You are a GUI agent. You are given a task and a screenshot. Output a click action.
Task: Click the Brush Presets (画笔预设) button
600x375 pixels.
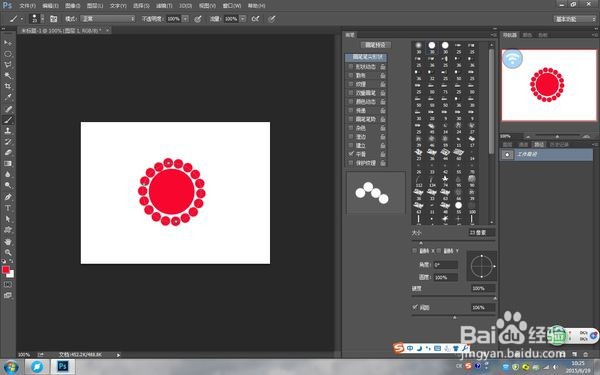[x=375, y=45]
